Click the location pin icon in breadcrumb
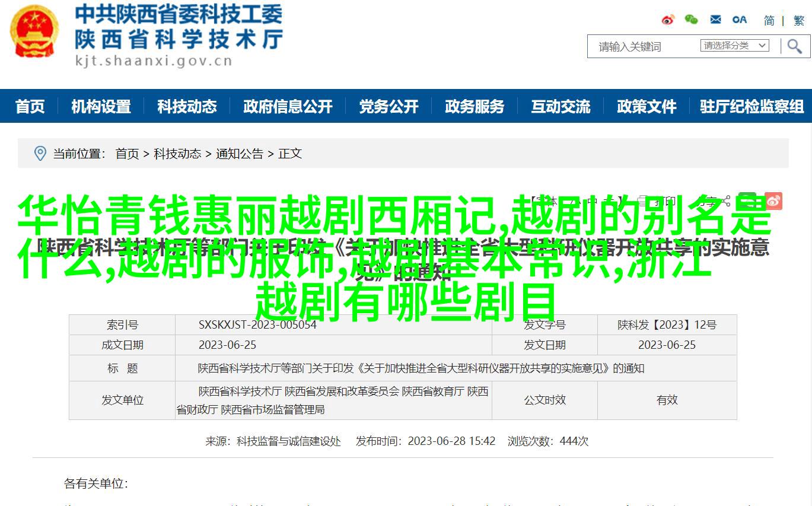The height and width of the screenshot is (506, 812). 40,154
